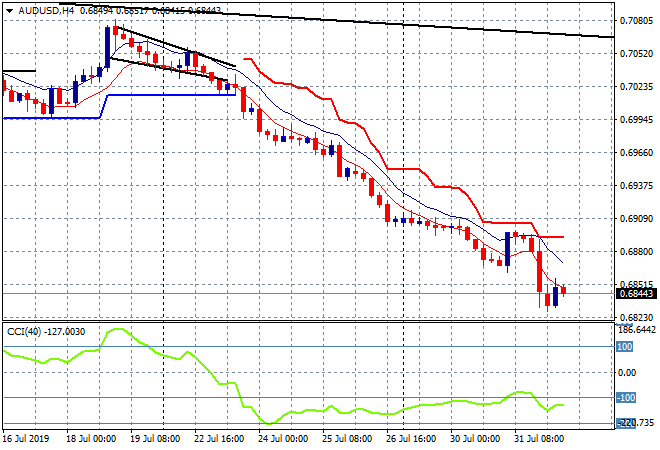Screen dimensions: 660x450
Task: Click the CCI -100 level label
Action: tap(625, 397)
